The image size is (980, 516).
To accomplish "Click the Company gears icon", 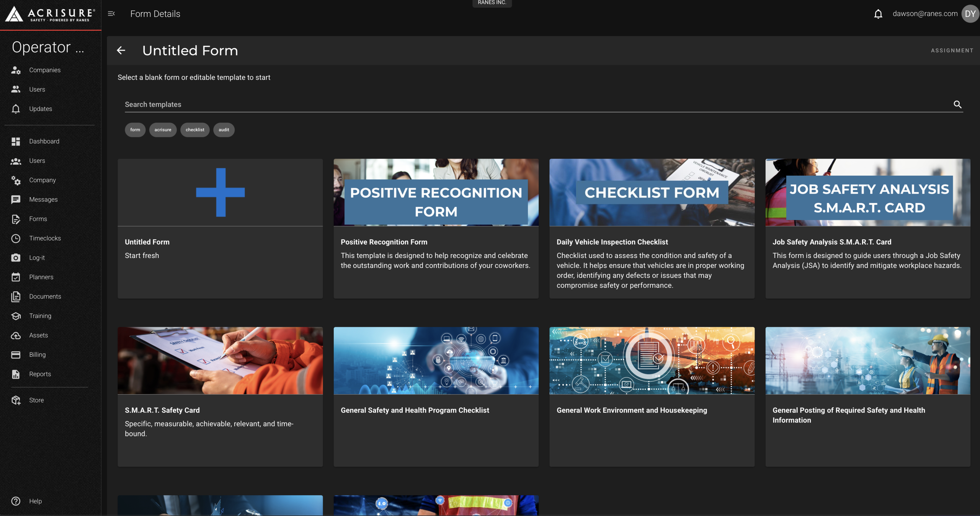I will 16,180.
